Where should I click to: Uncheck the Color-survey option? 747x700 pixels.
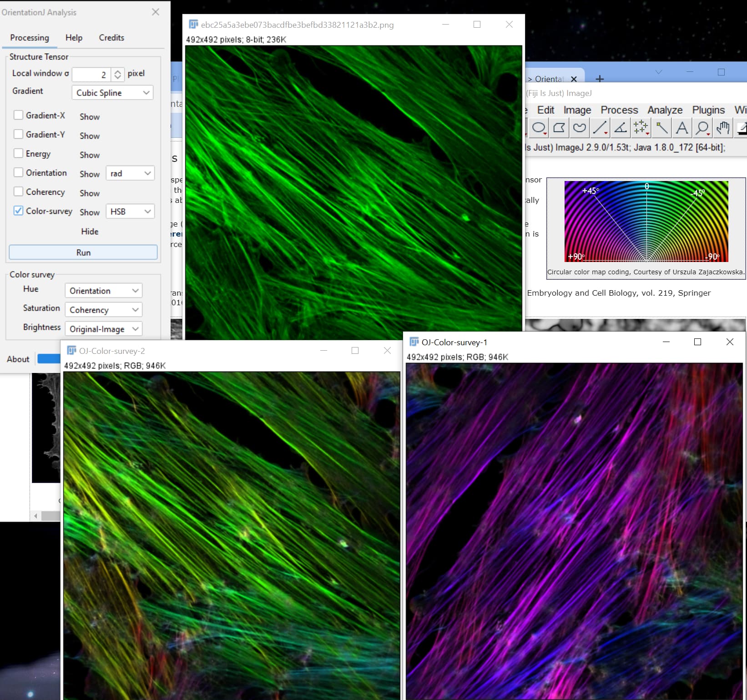pos(18,211)
